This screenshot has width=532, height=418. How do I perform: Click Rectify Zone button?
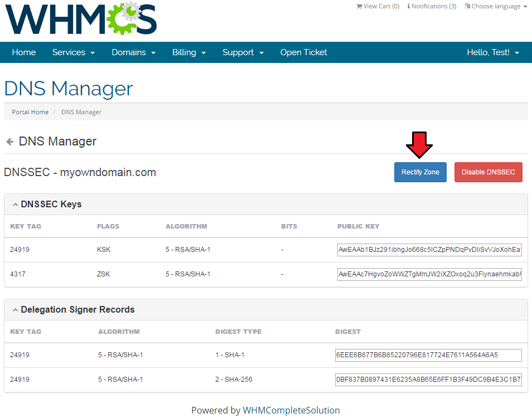click(420, 172)
